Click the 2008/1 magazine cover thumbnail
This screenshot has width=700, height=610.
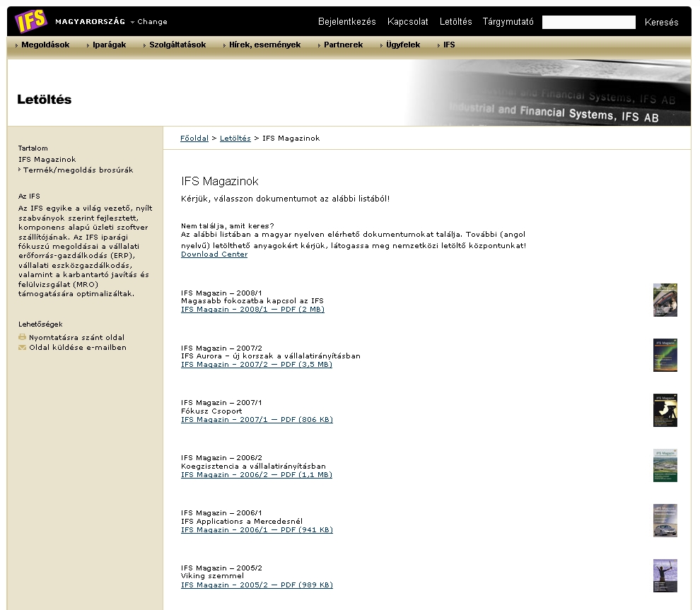click(665, 300)
